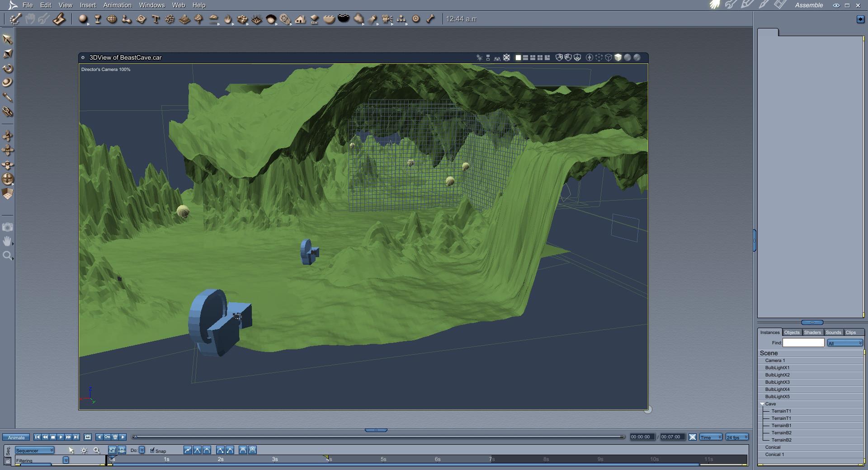Click the current time field 00:00:00
868x470 pixels.
pyautogui.click(x=642, y=437)
